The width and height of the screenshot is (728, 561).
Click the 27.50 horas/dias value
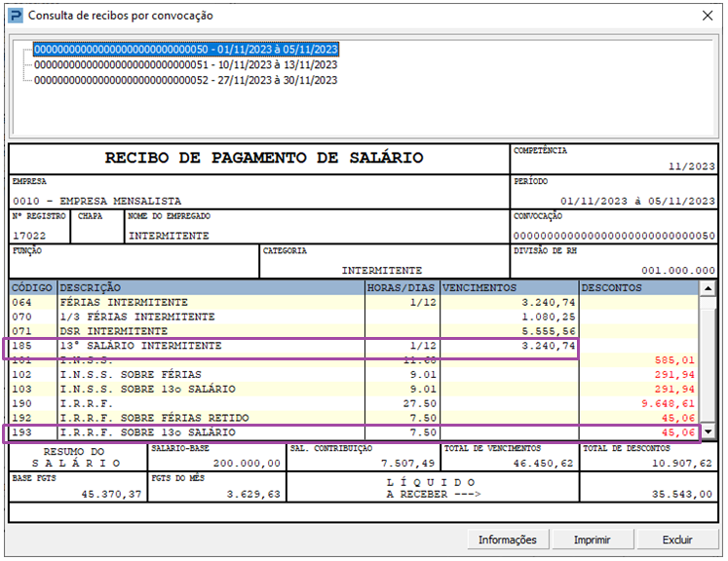point(420,403)
